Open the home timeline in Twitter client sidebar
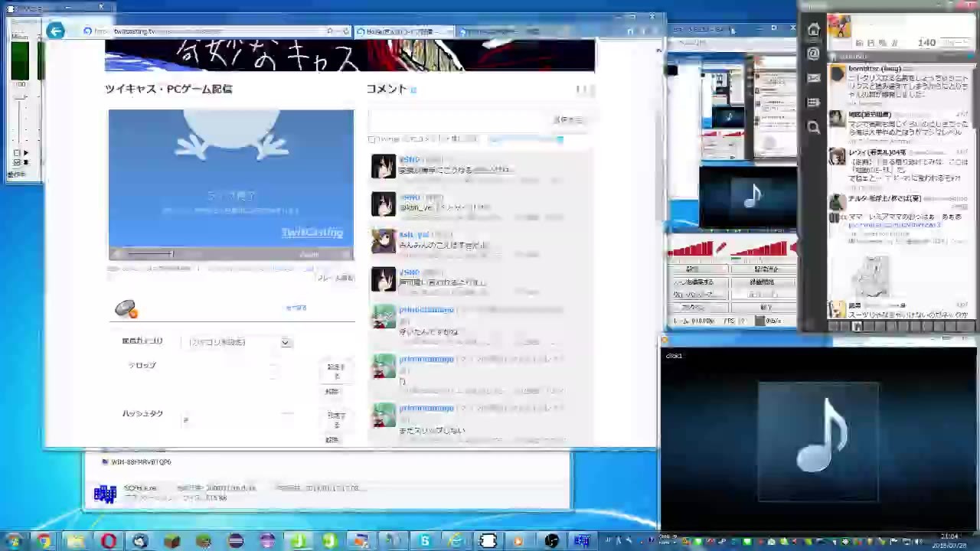The width and height of the screenshot is (980, 551). tap(813, 30)
